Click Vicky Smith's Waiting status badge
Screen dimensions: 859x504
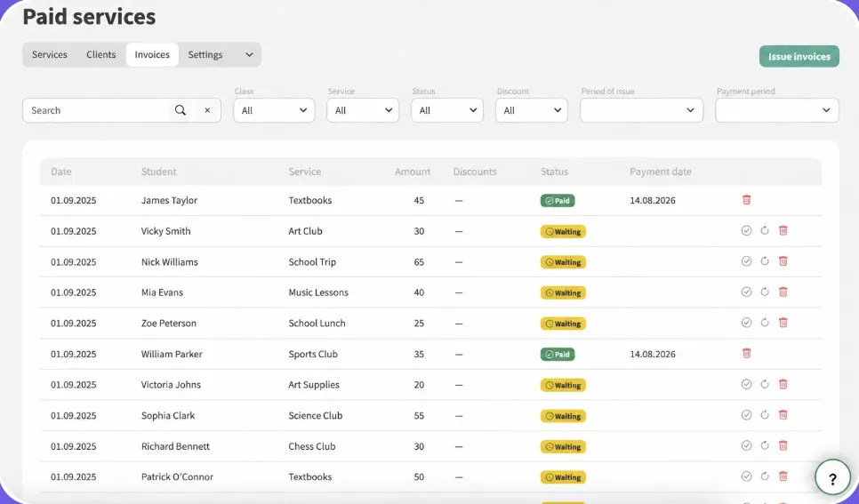(x=563, y=232)
